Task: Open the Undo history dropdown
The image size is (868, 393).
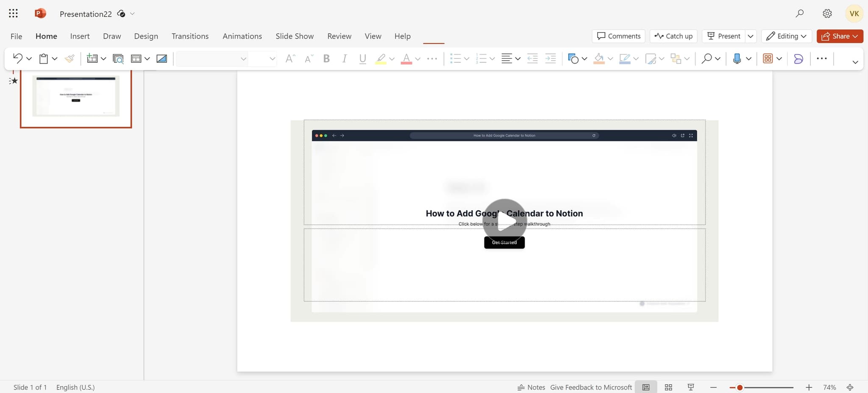Action: click(x=29, y=59)
